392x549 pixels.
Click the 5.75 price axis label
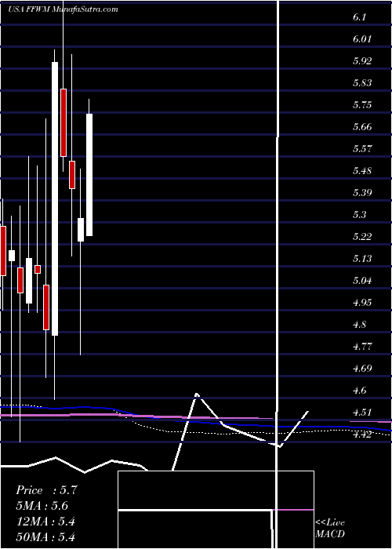point(362,105)
